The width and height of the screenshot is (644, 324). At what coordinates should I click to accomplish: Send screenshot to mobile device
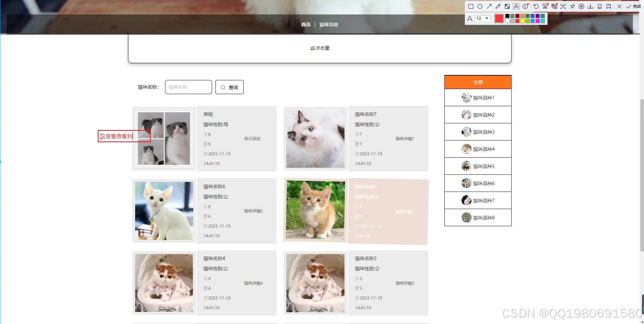600,6
